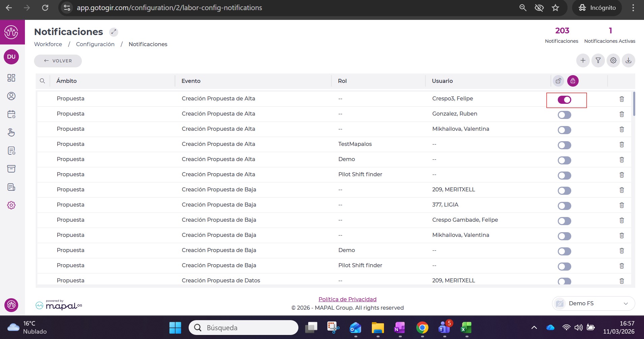Click the plus icon to add notification
Image resolution: width=644 pixels, height=339 pixels.
(583, 61)
